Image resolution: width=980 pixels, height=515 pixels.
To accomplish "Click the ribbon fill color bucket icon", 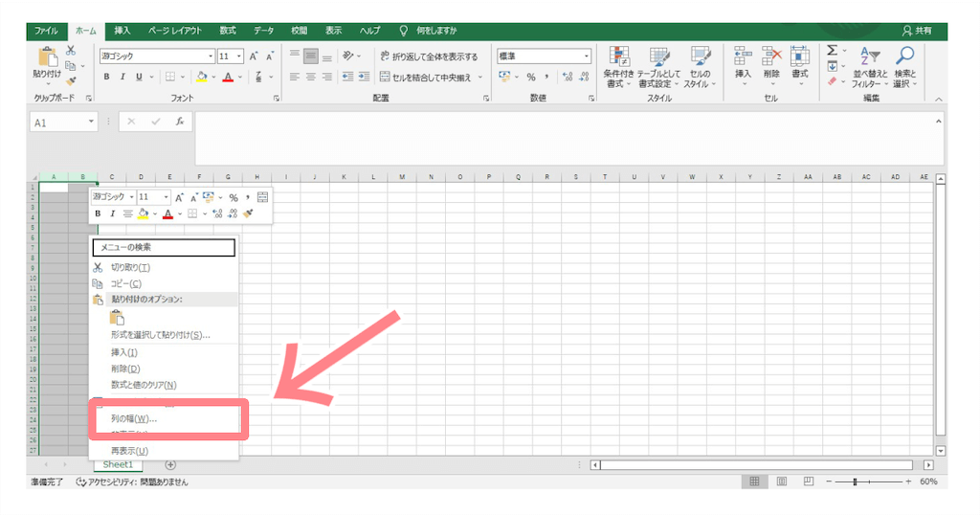I will 201,77.
